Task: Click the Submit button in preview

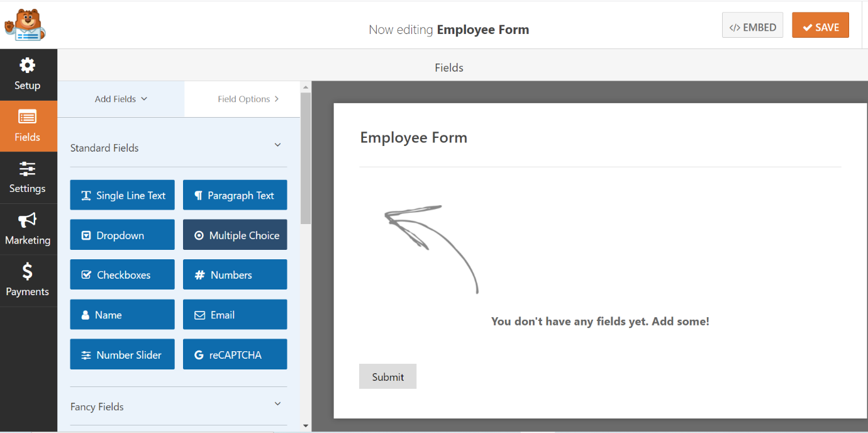Action: pos(387,376)
